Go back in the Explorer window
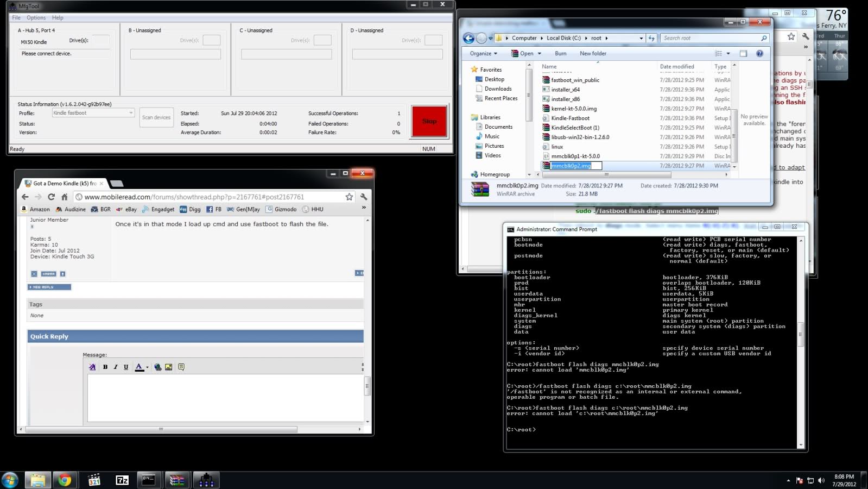Screen dimensions: 868x489 click(468, 38)
